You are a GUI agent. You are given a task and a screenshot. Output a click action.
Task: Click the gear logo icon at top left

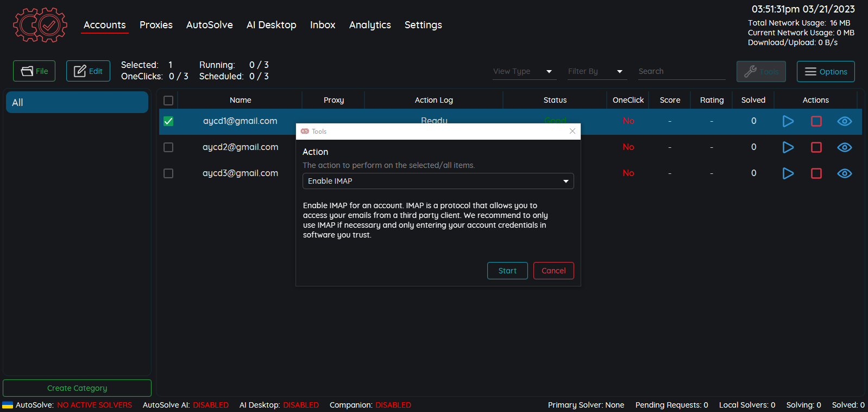[40, 25]
